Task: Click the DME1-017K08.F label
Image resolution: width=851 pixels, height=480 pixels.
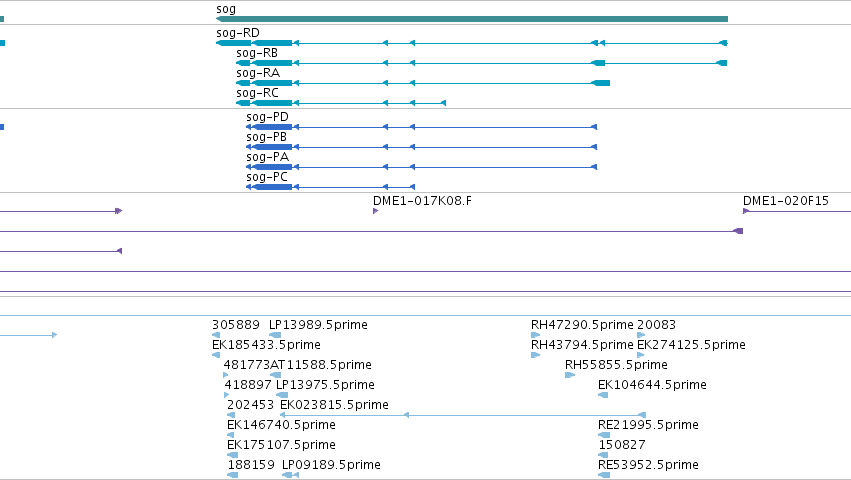Action: point(422,201)
